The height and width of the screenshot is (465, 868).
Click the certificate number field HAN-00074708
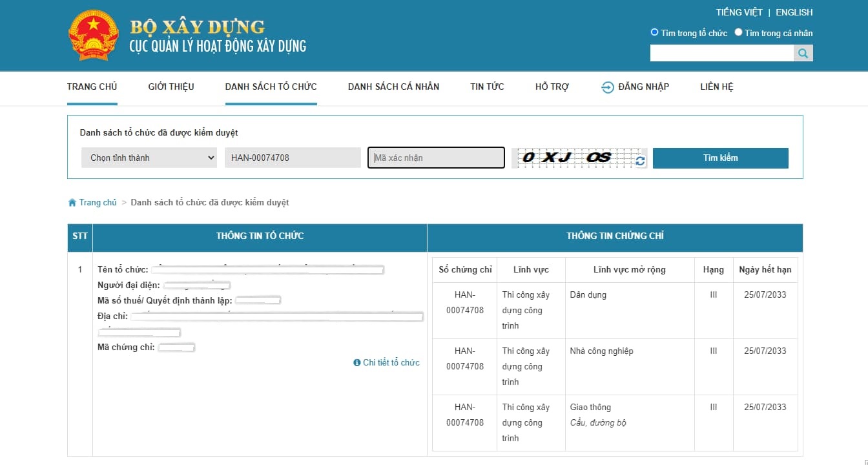click(x=293, y=158)
